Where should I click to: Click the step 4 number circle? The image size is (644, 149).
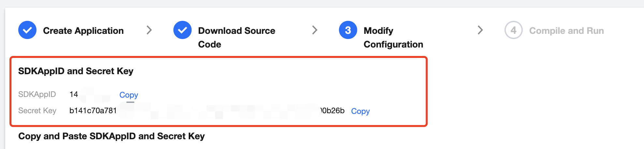pos(513,30)
